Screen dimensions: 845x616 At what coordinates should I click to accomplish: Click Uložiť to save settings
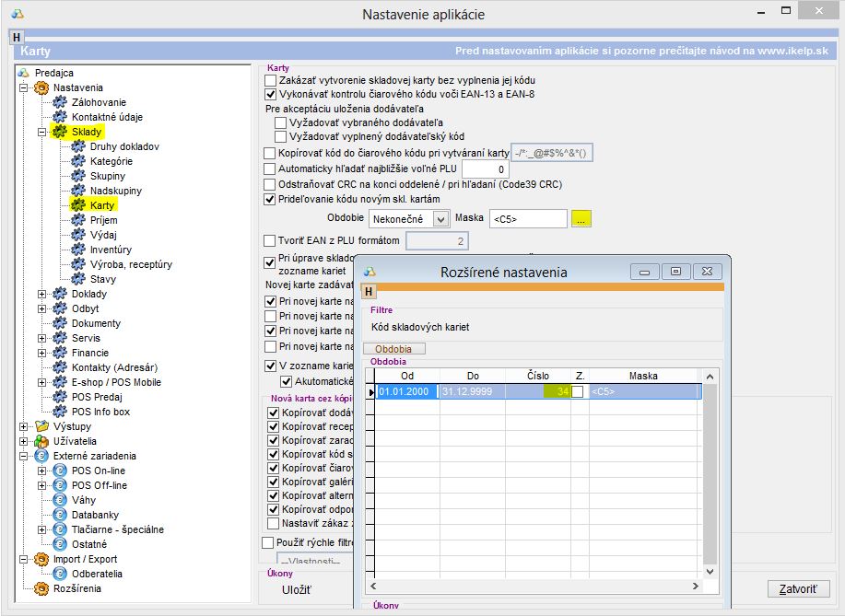tap(297, 589)
